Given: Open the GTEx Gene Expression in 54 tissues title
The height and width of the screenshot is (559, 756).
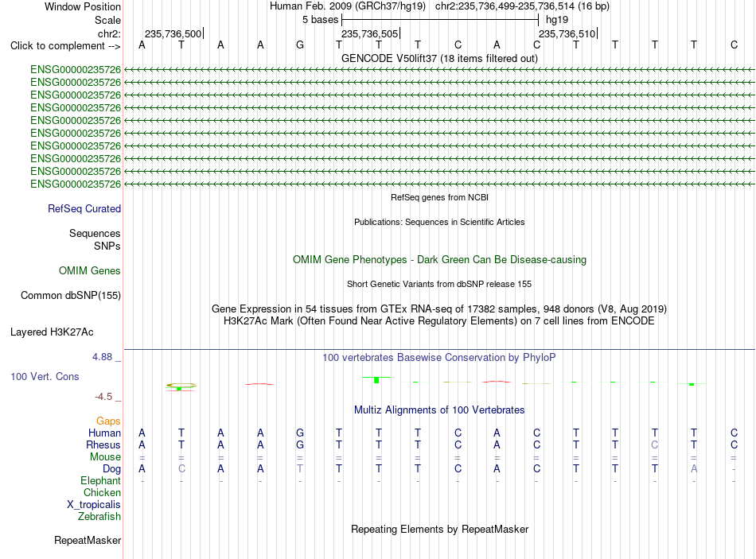Looking at the screenshot, I should (x=439, y=309).
